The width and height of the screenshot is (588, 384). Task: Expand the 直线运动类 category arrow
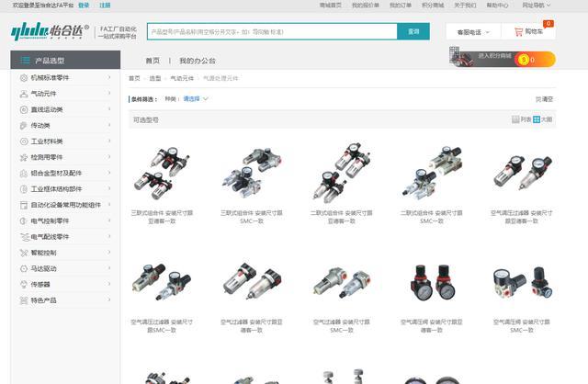(x=108, y=109)
